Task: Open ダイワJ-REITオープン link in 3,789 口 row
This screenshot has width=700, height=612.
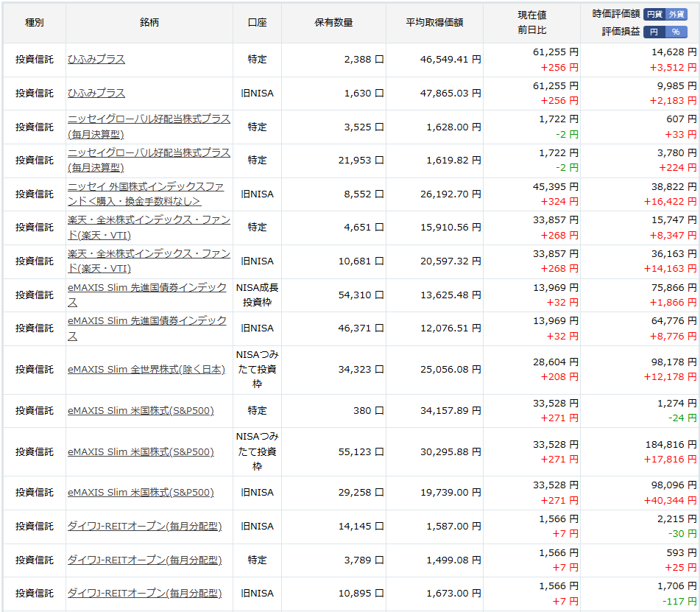Action: tap(145, 560)
